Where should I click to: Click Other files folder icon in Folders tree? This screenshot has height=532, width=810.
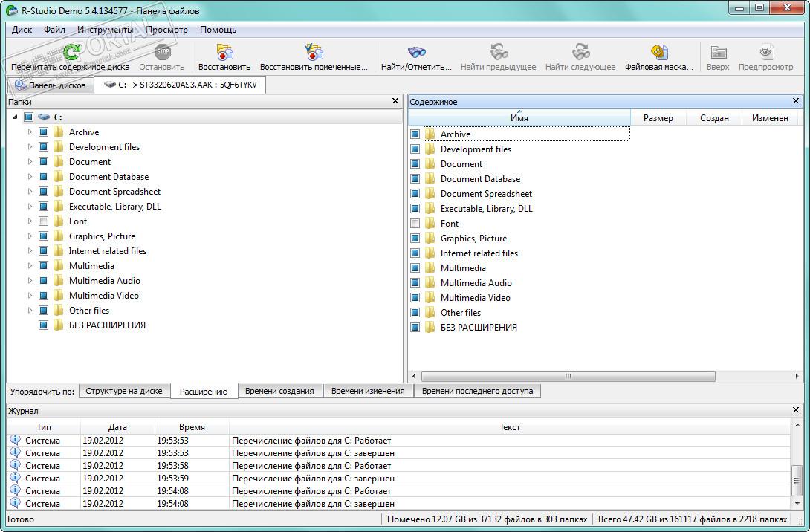point(59,311)
